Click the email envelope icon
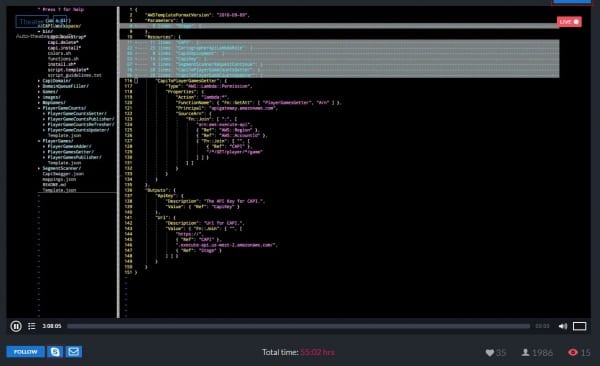This screenshot has height=366, width=600. pyautogui.click(x=73, y=352)
